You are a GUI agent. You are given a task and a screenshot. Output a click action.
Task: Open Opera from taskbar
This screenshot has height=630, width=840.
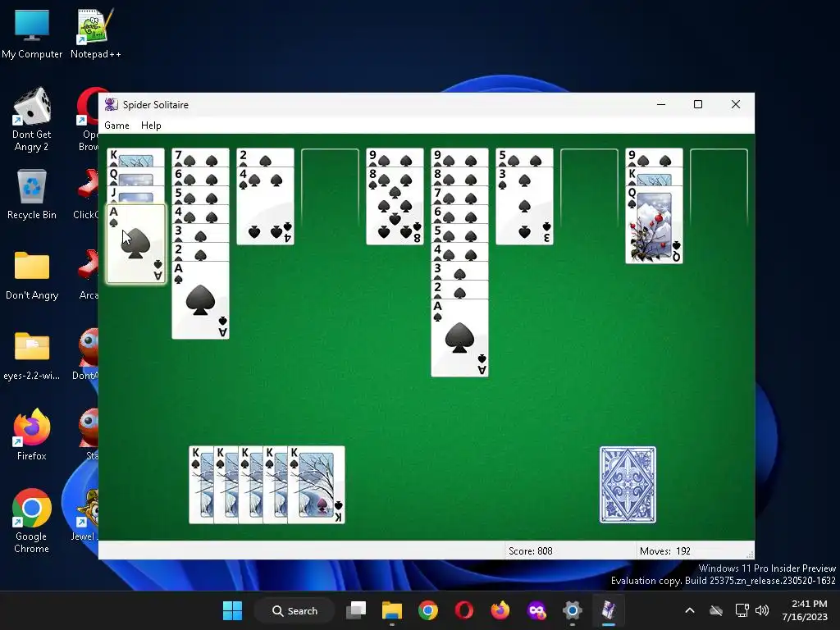tap(464, 610)
